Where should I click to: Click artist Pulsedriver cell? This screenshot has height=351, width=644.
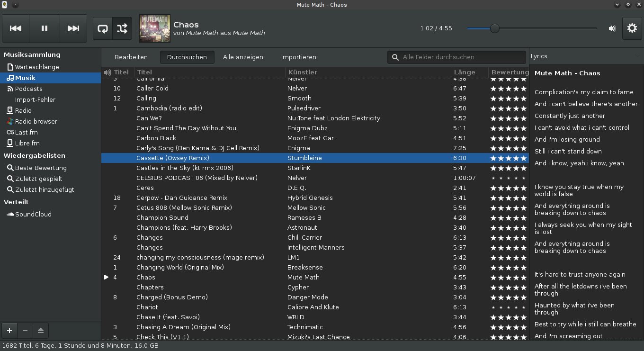pyautogui.click(x=304, y=108)
